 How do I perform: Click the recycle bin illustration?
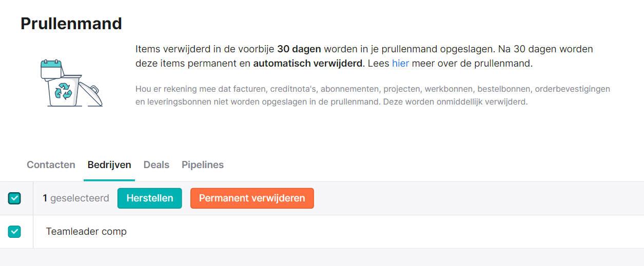click(71, 83)
